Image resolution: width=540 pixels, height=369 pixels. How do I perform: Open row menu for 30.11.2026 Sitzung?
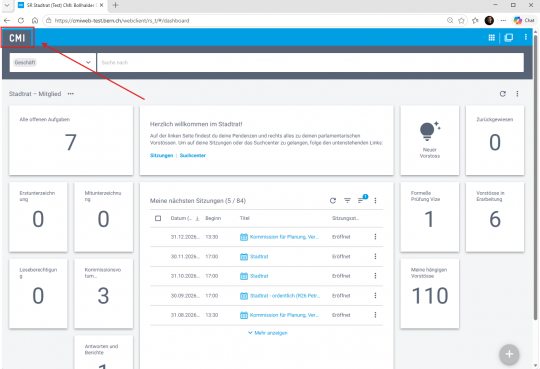click(x=375, y=256)
